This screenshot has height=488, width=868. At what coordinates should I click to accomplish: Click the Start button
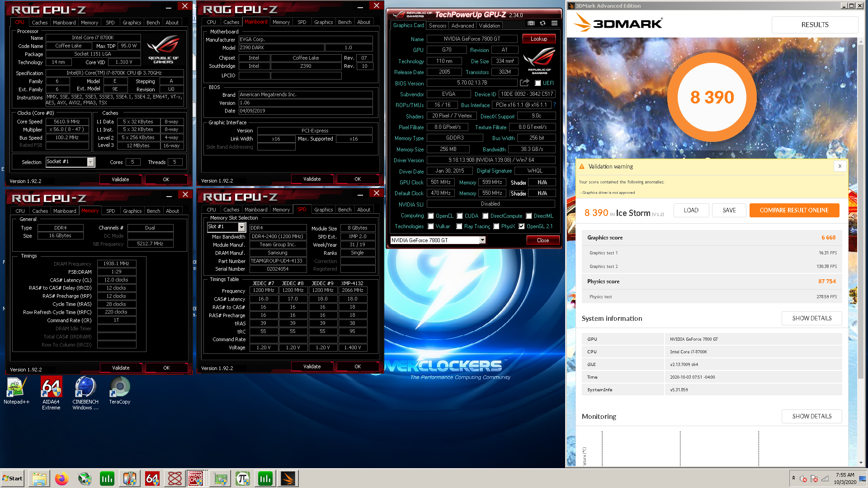[x=12, y=479]
